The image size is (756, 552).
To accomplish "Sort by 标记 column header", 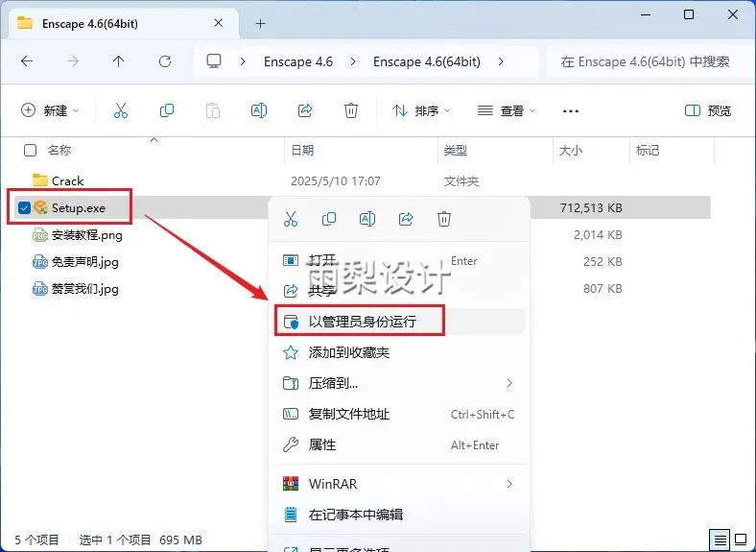I will [x=648, y=150].
